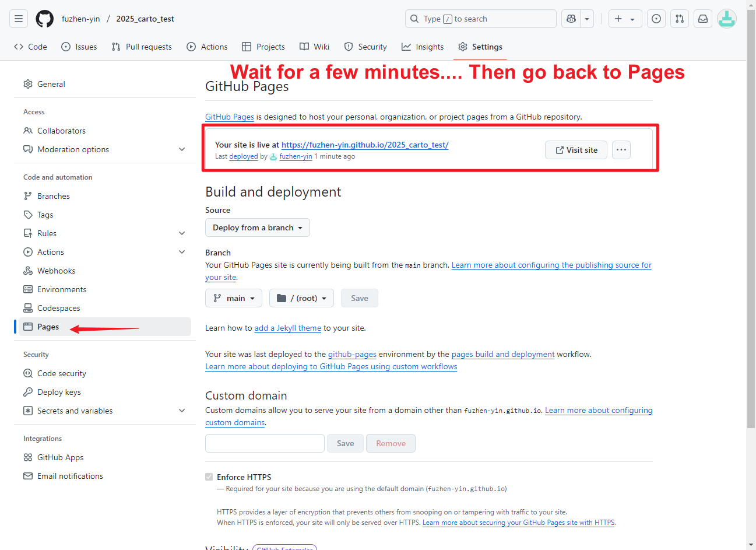Click the Save button beside folder selector
The width and height of the screenshot is (756, 550).
pyautogui.click(x=360, y=298)
